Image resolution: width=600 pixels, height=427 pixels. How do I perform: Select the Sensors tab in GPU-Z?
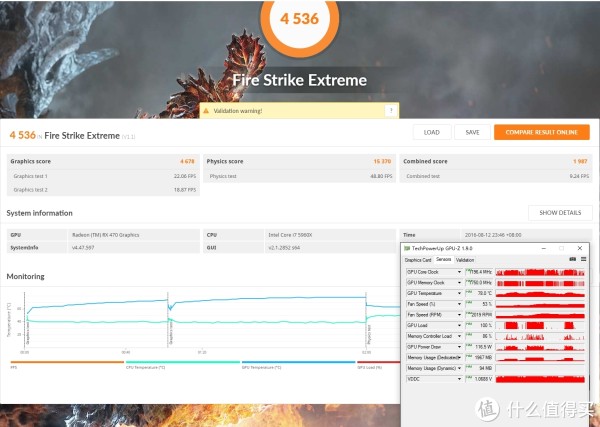[x=443, y=259]
